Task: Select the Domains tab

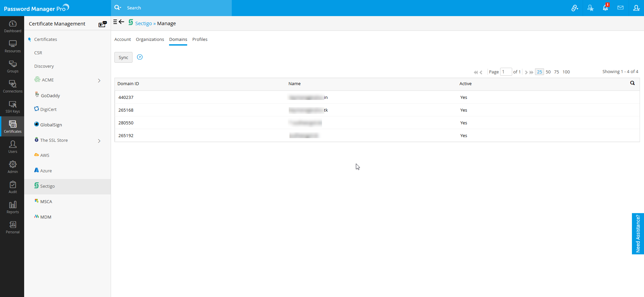Action: coord(178,40)
